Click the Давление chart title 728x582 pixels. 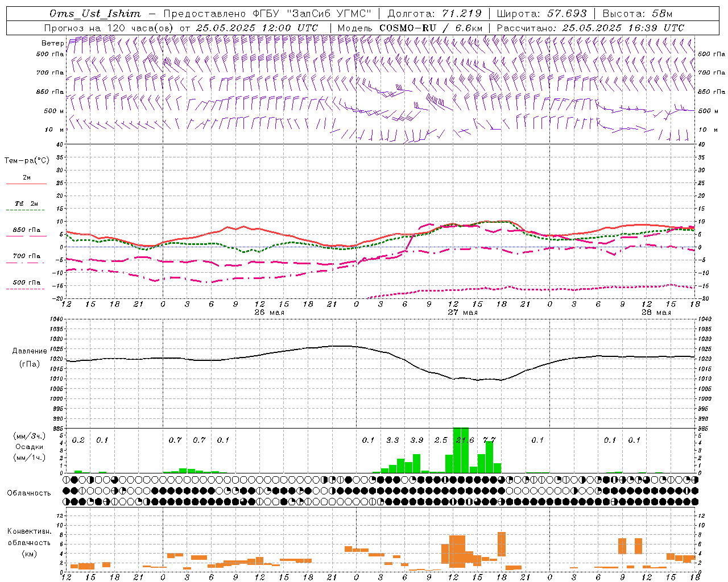[30, 351]
